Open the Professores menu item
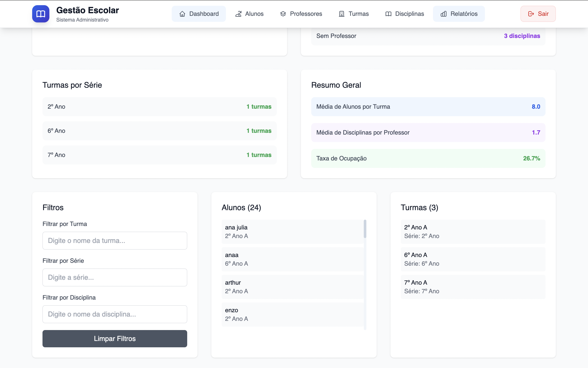 point(306,14)
